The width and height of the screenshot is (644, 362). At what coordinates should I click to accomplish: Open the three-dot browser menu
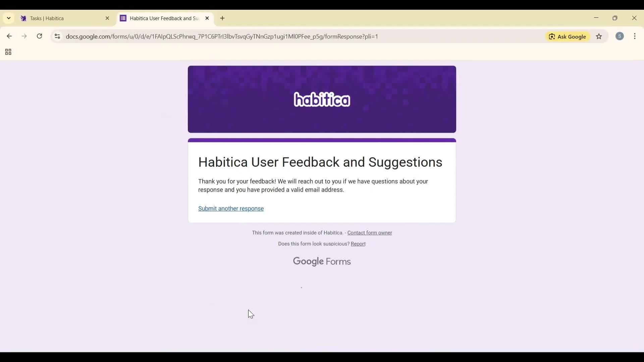click(635, 36)
